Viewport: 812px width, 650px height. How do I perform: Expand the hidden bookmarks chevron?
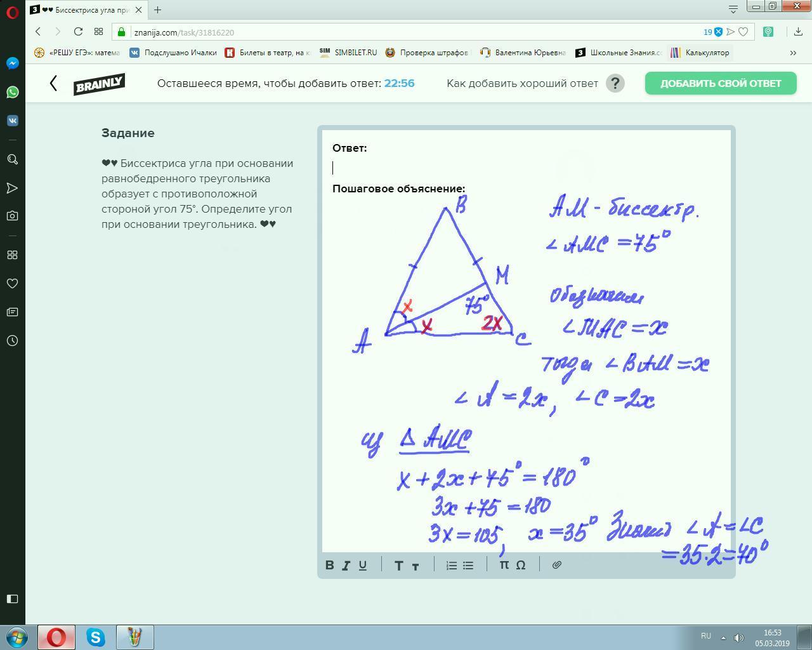[x=793, y=53]
